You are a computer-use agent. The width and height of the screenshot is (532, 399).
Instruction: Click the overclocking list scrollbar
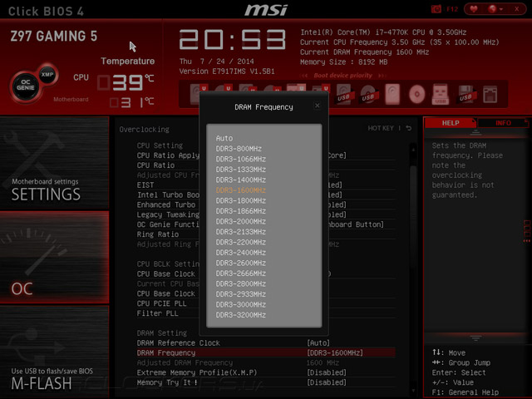point(413,217)
